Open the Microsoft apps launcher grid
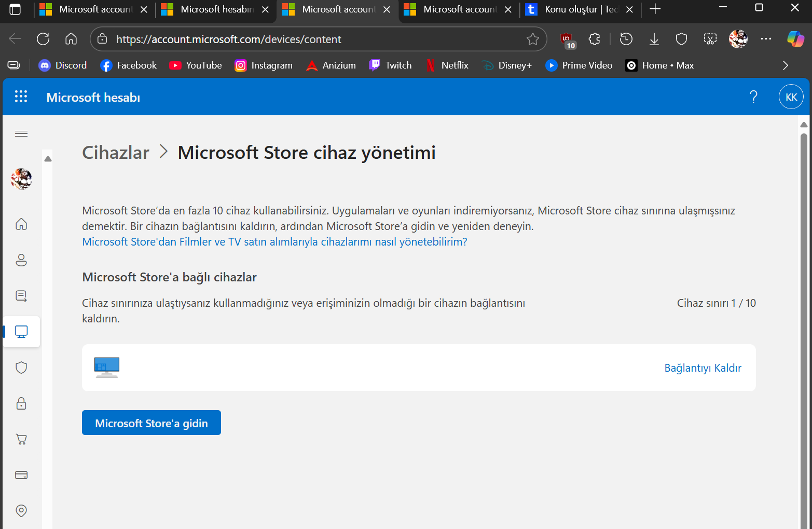 point(21,97)
